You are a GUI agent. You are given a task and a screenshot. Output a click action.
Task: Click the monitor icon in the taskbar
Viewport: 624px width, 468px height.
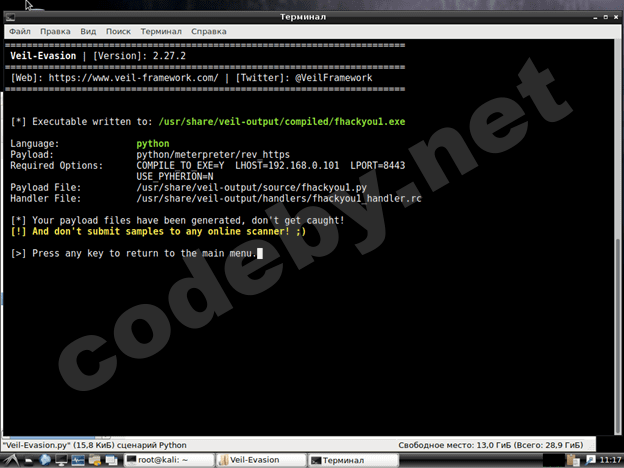pyautogui.click(x=61, y=460)
